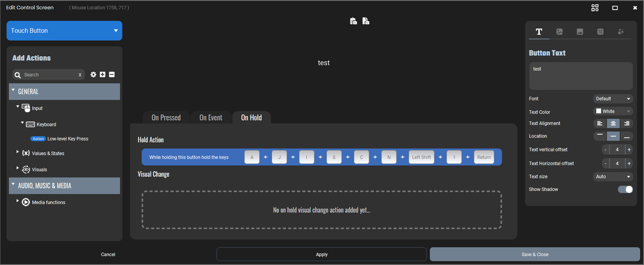
Task: Collapse all actions with minus icon
Action: point(112,75)
